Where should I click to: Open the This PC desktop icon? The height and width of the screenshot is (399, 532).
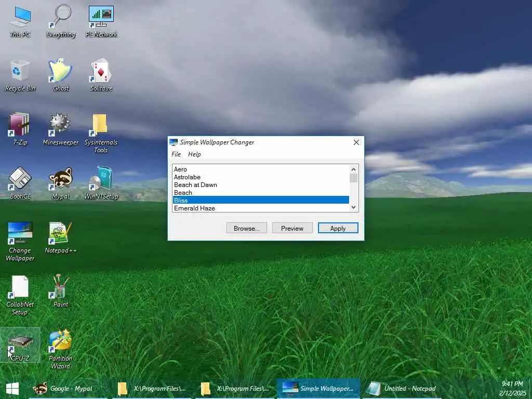click(x=20, y=21)
